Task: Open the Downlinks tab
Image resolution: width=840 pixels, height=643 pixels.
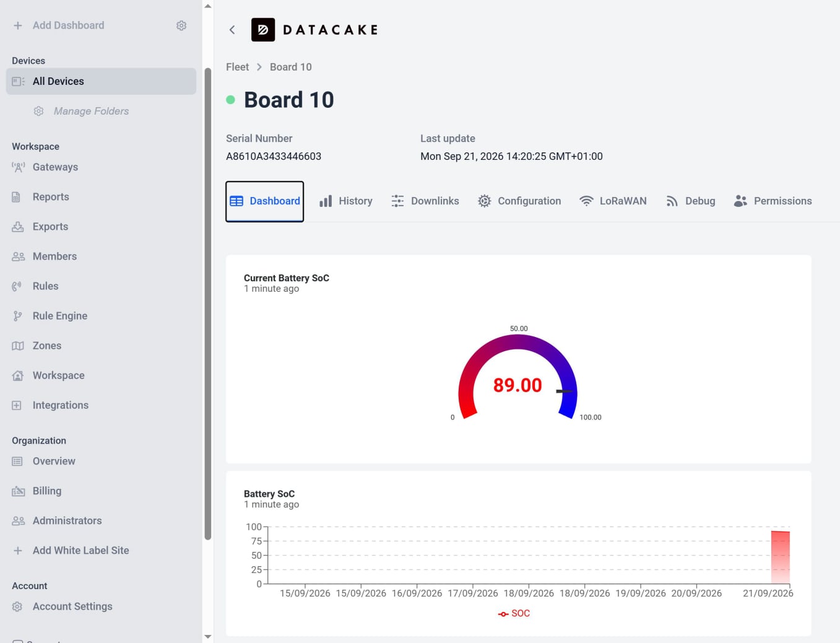Action: pyautogui.click(x=425, y=201)
